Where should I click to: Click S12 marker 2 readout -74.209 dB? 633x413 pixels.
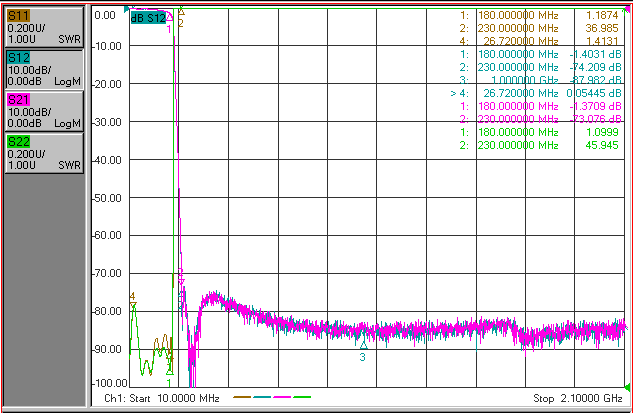click(x=595, y=67)
